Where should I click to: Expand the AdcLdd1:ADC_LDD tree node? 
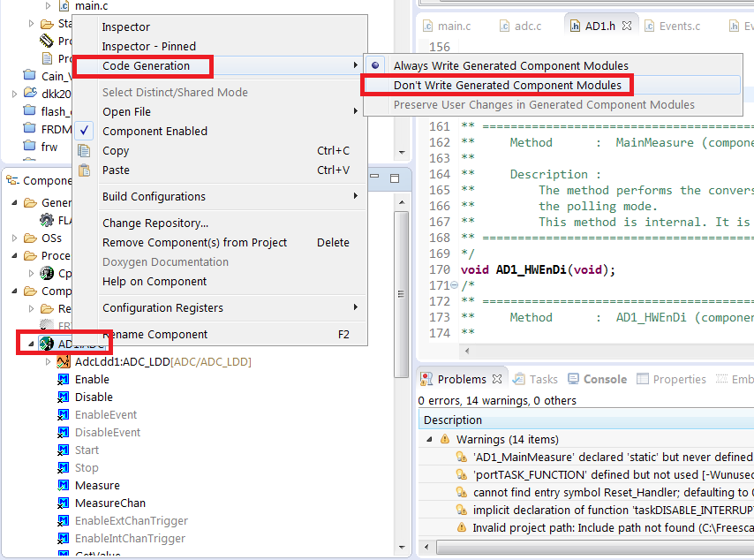(x=48, y=362)
